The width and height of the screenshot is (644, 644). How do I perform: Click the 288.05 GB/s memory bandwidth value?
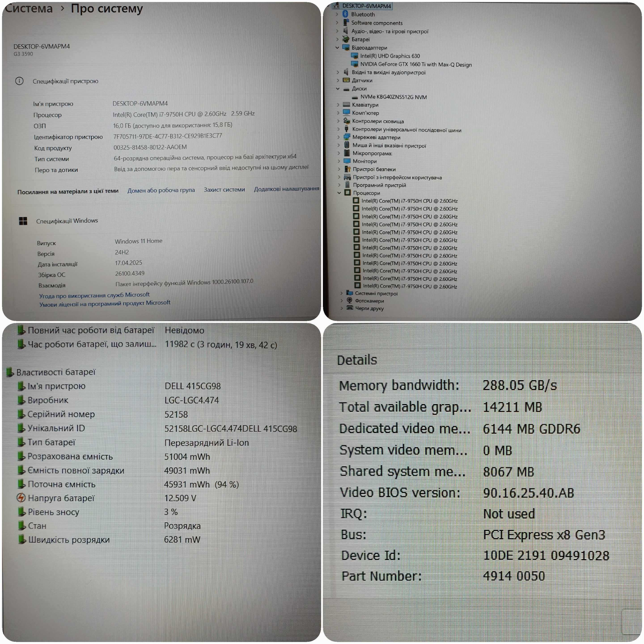click(x=520, y=385)
